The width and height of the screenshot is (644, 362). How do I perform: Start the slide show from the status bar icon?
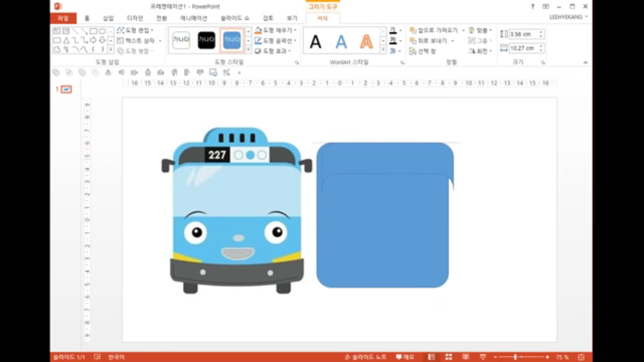coord(482,357)
